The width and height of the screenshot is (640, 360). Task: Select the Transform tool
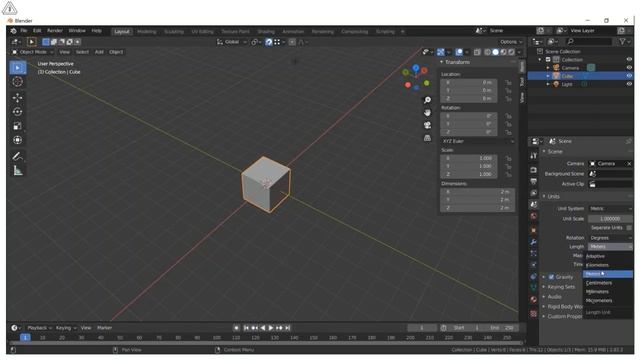pyautogui.click(x=18, y=140)
